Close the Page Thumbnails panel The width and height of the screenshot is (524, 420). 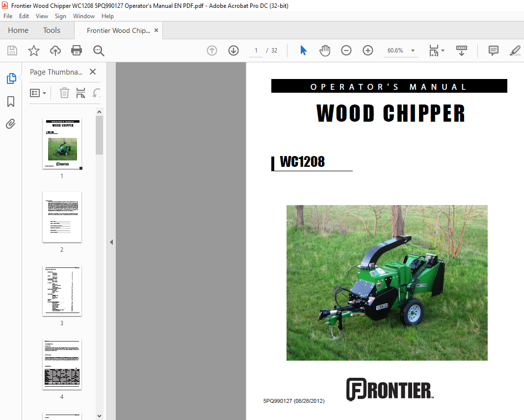click(x=93, y=72)
